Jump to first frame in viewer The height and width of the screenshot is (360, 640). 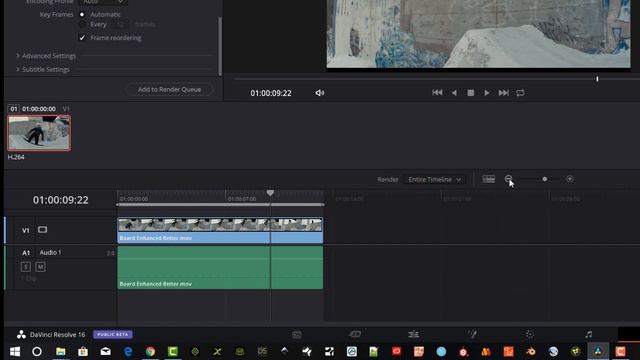pyautogui.click(x=437, y=93)
